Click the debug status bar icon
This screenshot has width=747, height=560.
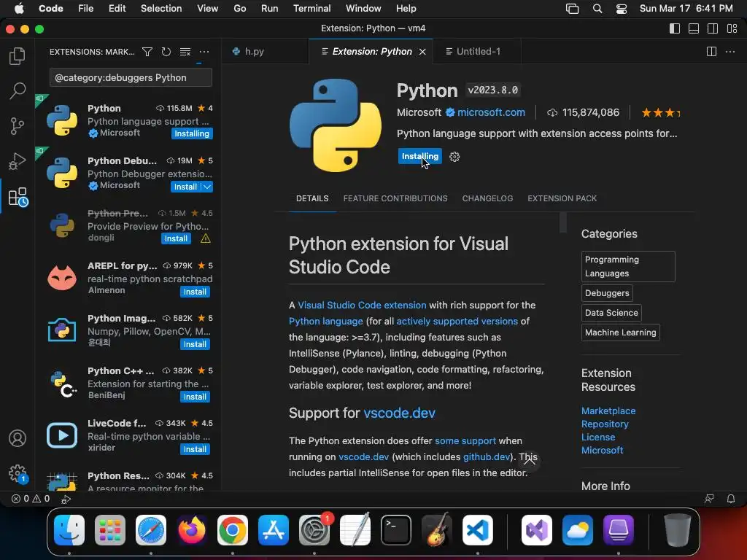[66, 499]
